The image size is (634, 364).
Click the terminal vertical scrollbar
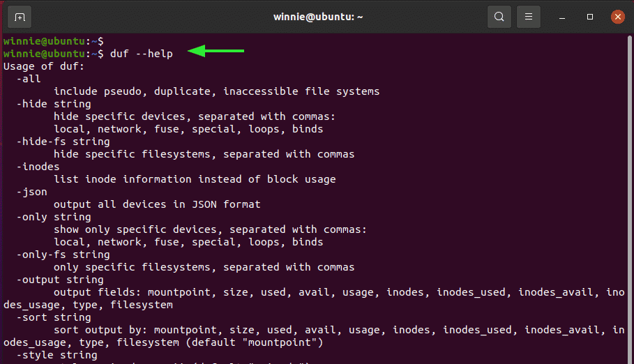[x=630, y=198]
